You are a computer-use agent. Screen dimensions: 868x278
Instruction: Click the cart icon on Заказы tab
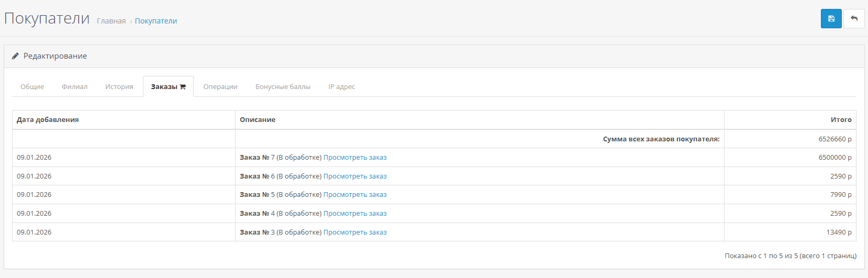[x=183, y=87]
